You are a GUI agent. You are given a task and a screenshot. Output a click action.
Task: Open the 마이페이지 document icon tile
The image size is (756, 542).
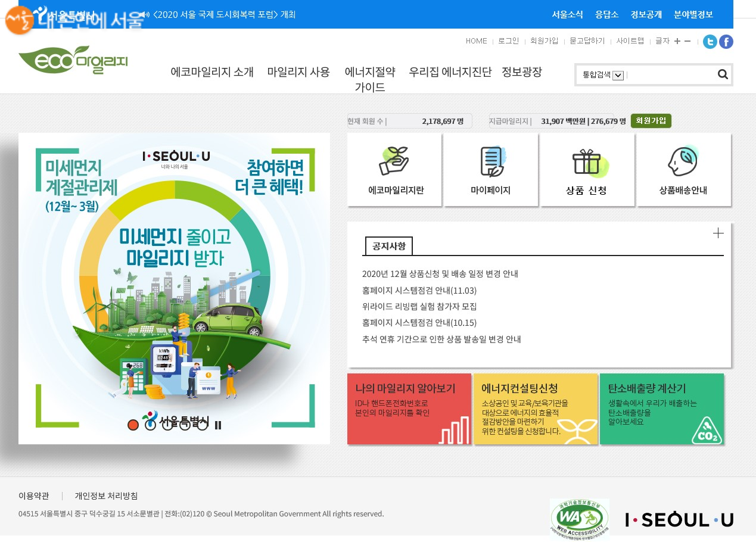tap(491, 170)
